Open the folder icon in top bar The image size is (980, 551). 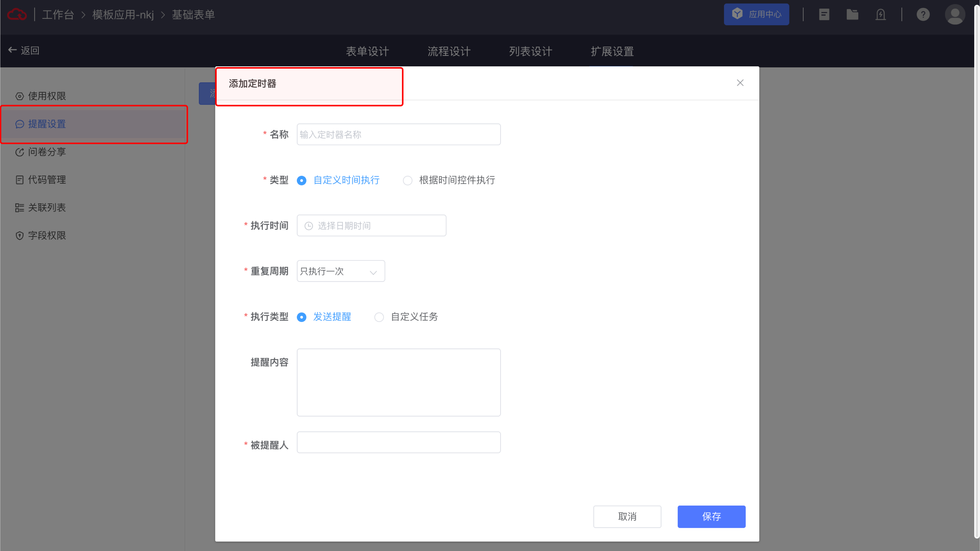tap(852, 15)
